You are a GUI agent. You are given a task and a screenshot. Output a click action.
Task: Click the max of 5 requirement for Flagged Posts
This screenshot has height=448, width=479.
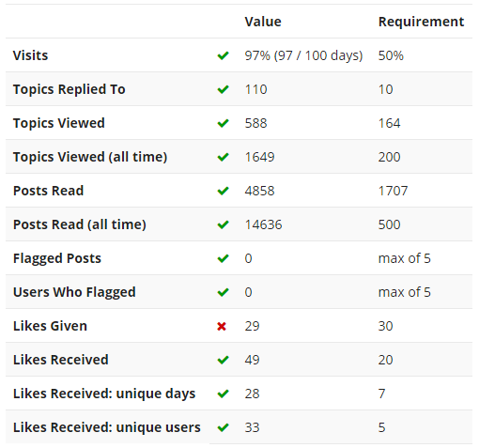pos(405,258)
